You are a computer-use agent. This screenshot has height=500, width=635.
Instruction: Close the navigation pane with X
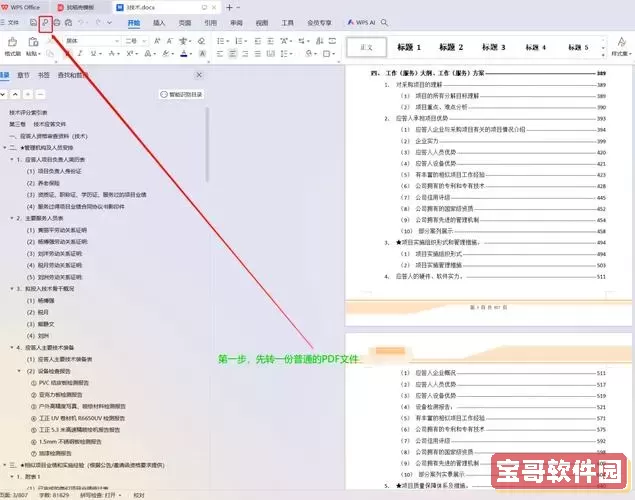tap(199, 75)
